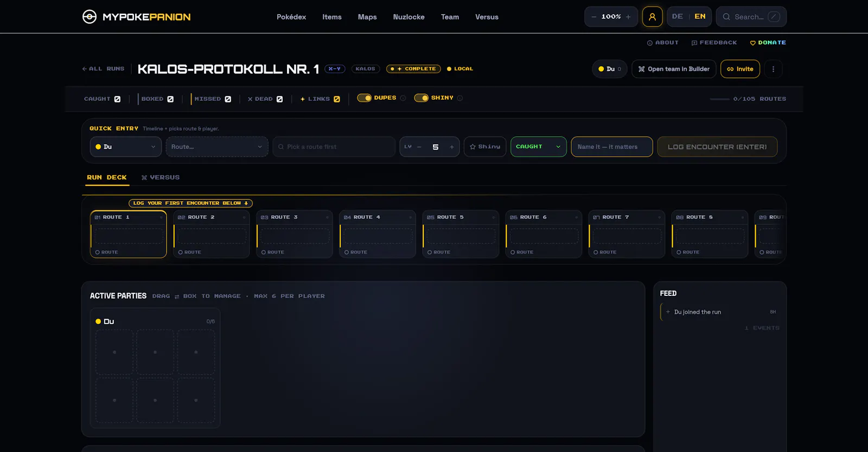Click the About info circle icon
The image size is (868, 452).
[650, 43]
